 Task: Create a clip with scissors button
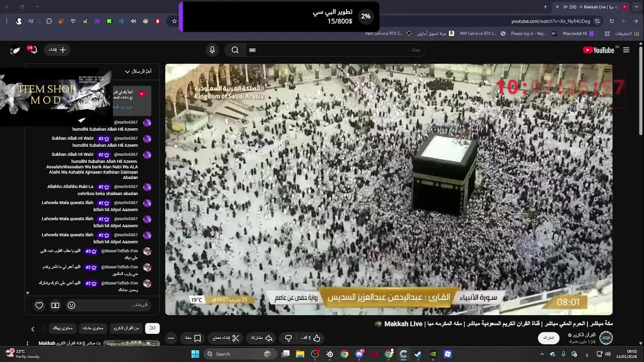(226, 338)
